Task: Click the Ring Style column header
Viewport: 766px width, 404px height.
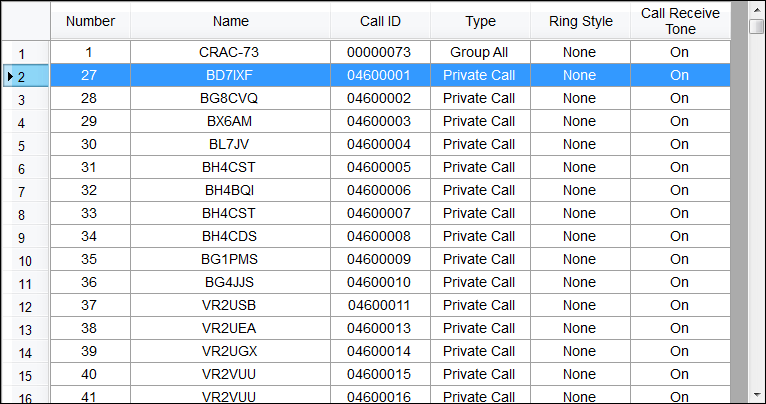Action: [580, 21]
